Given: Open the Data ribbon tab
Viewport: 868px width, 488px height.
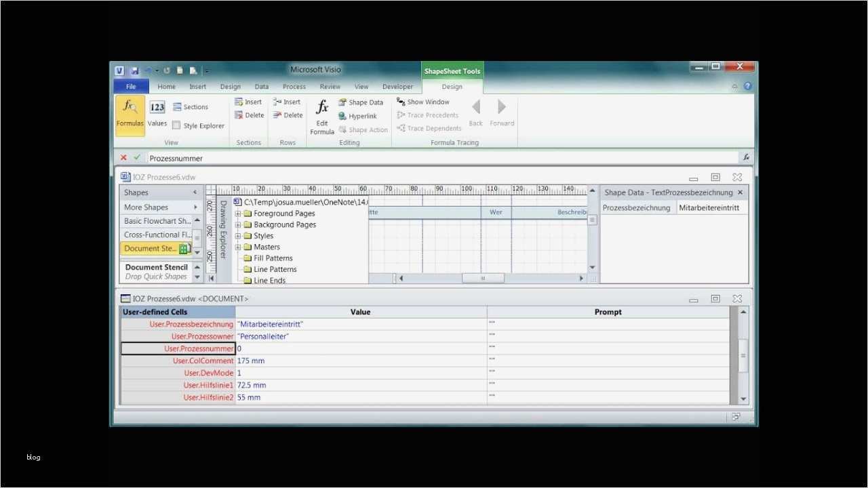Looking at the screenshot, I should pyautogui.click(x=262, y=87).
